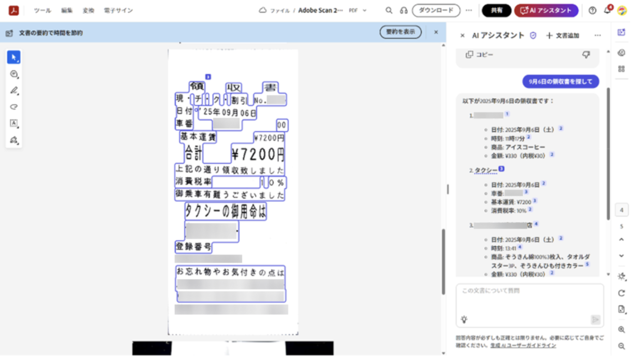This screenshot has height=364, width=635.
Task: Close the summary banner
Action: pos(436,32)
